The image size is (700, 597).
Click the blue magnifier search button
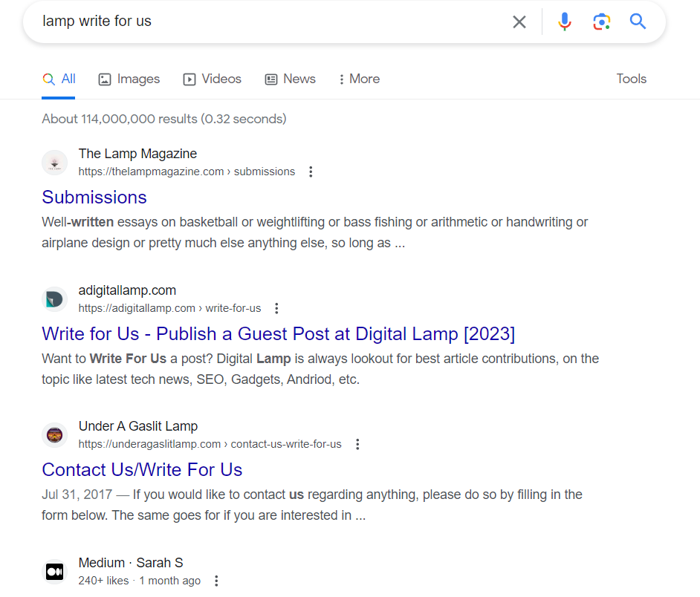[x=638, y=21]
